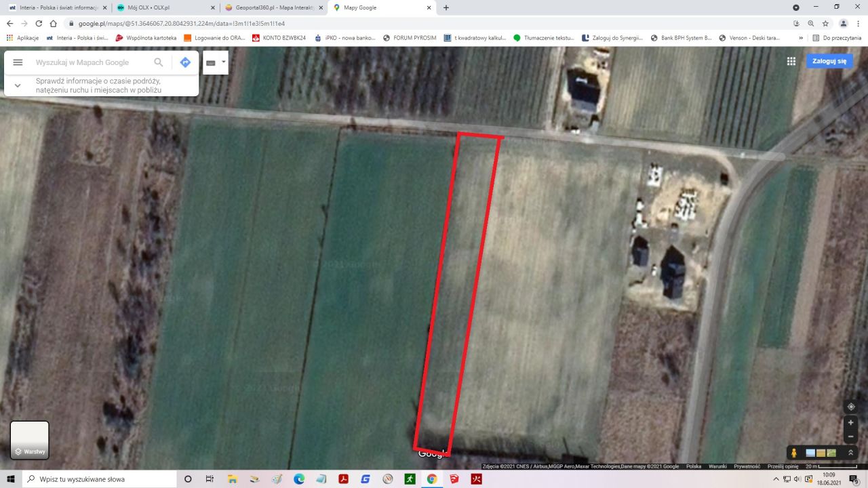The height and width of the screenshot is (488, 868).
Task: Open the 'Prywatność' privacy link
Action: [x=747, y=466]
